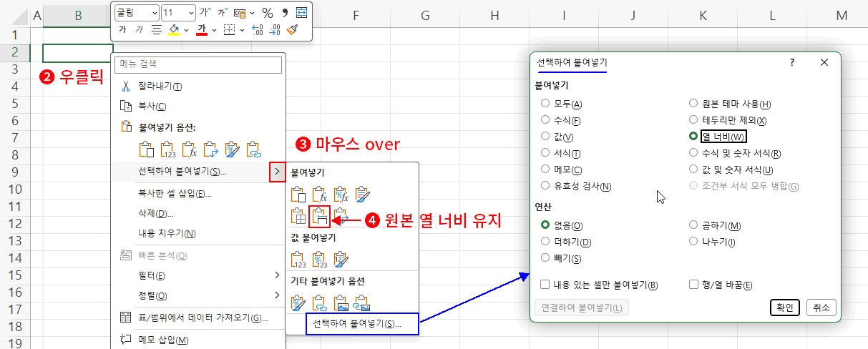
Task: Click the increase font size icon in mini toolbar
Action: point(205,13)
